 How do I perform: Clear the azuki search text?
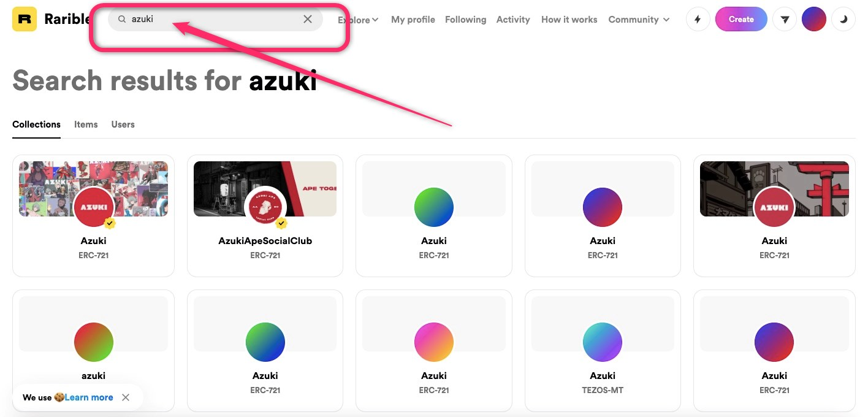(x=308, y=20)
